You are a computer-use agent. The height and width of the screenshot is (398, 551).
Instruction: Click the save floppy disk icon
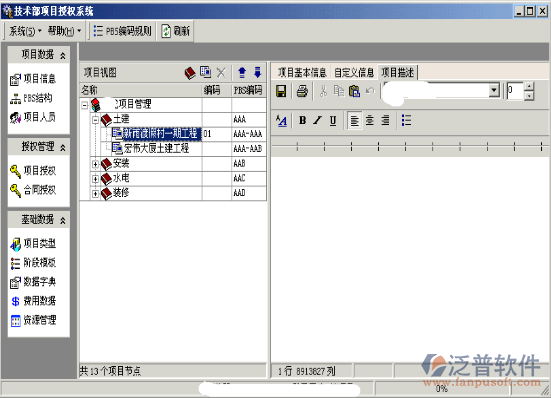coord(281,91)
